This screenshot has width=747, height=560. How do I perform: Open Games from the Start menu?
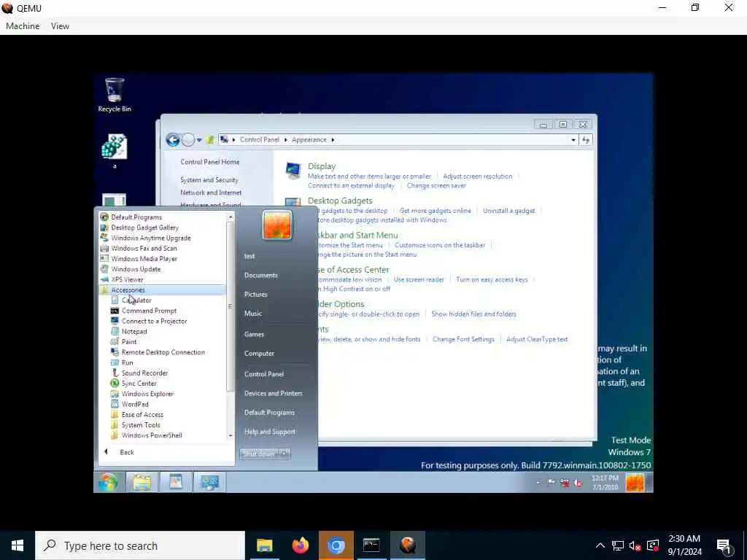254,334
